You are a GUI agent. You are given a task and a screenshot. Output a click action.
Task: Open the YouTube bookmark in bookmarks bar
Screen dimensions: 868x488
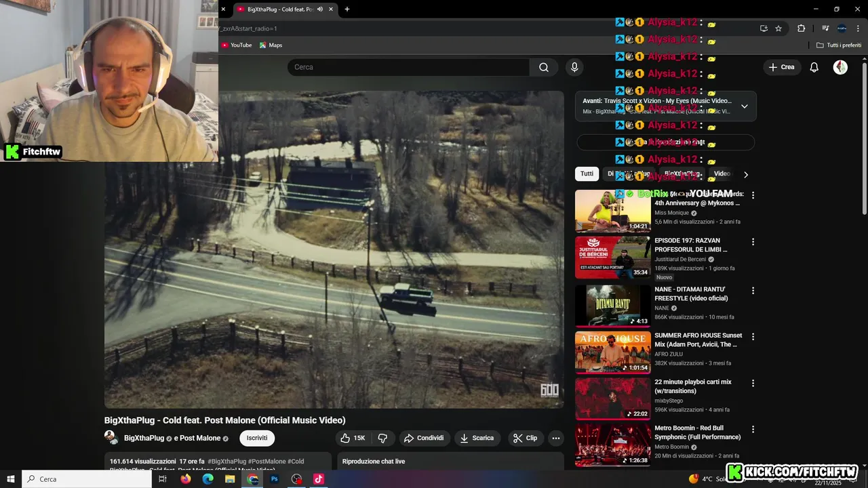click(236, 45)
